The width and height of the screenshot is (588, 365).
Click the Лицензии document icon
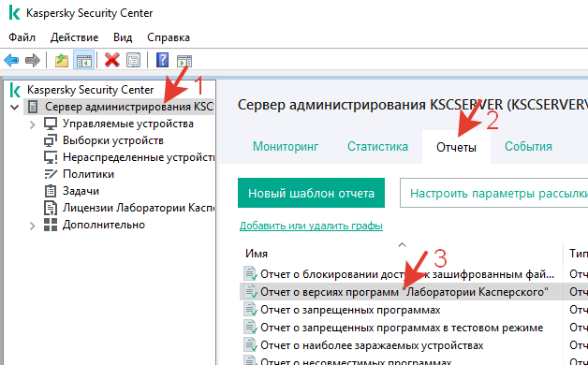coord(51,208)
